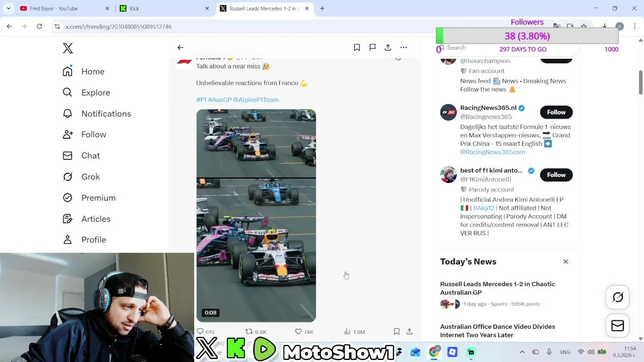This screenshot has width=644, height=362.
Task: Click the microphone tray icon
Action: pyautogui.click(x=549, y=352)
